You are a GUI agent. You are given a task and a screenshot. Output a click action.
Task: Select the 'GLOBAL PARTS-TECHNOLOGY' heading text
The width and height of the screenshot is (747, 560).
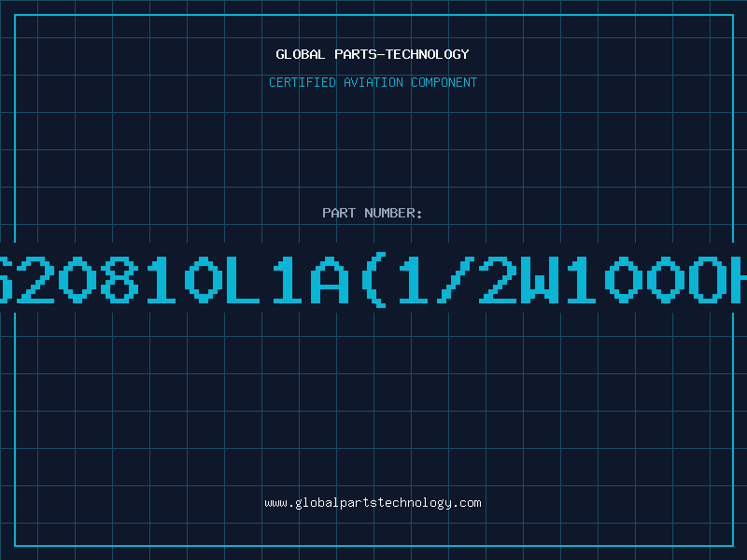point(373,54)
